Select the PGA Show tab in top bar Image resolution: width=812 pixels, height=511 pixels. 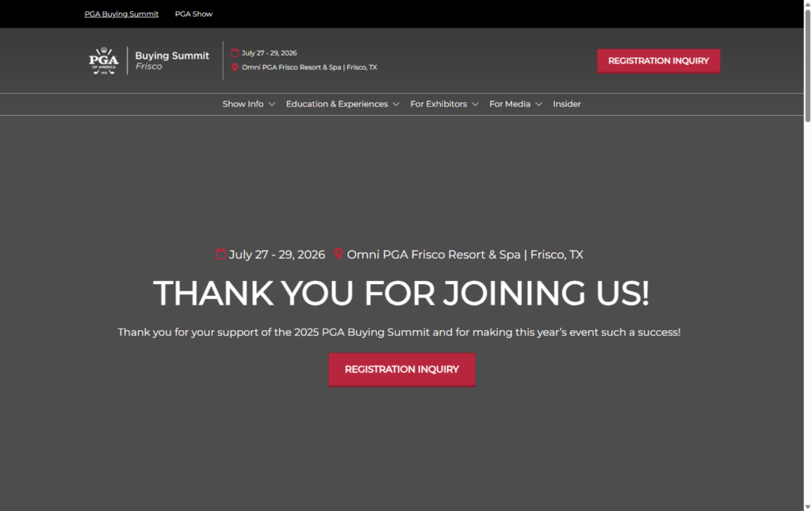(x=193, y=14)
